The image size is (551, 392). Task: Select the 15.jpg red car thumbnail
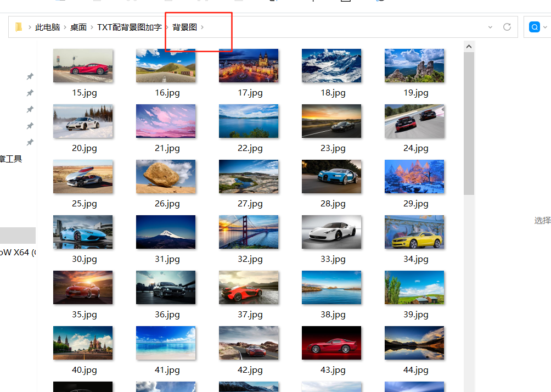point(83,66)
